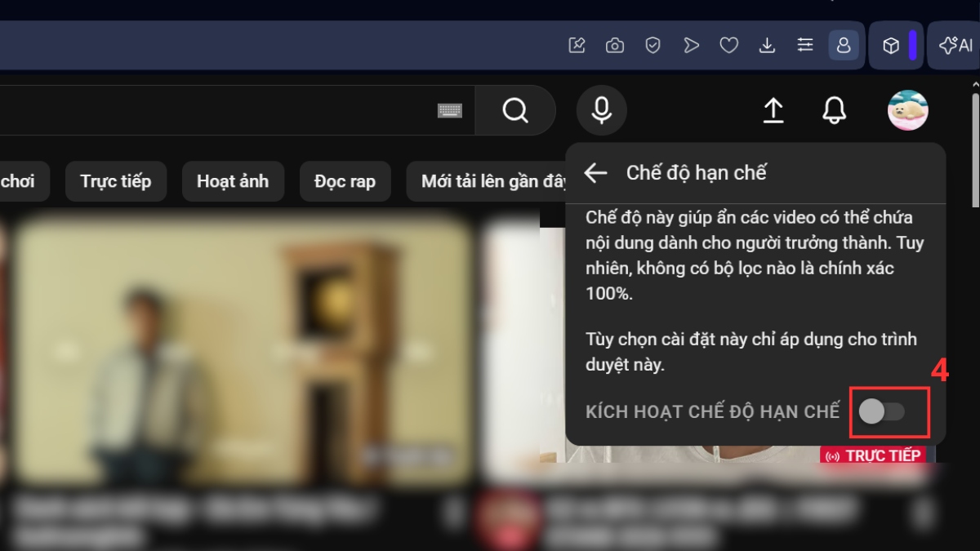Image resolution: width=980 pixels, height=551 pixels.
Task: Go back from Chế độ hạn chế panel
Action: pyautogui.click(x=595, y=172)
